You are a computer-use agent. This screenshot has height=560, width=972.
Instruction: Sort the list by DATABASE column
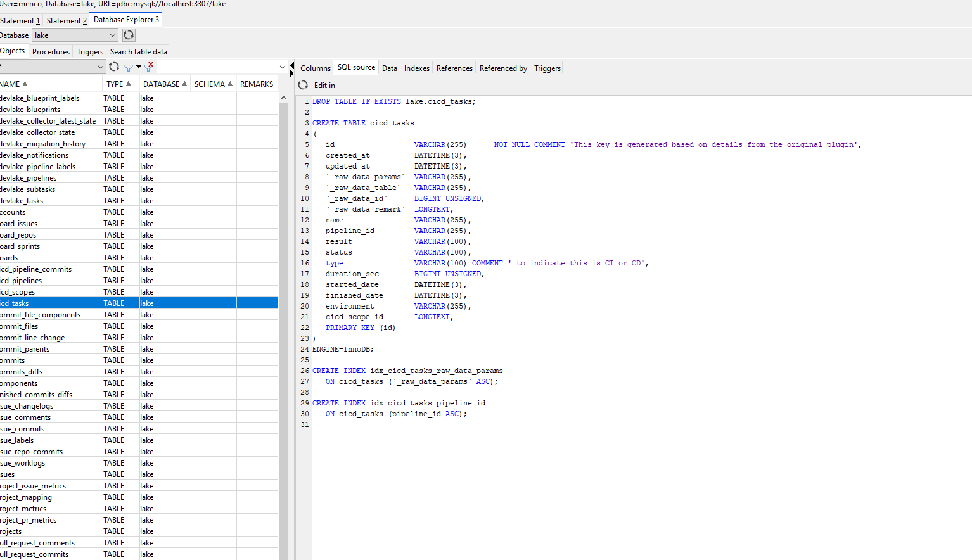165,84
